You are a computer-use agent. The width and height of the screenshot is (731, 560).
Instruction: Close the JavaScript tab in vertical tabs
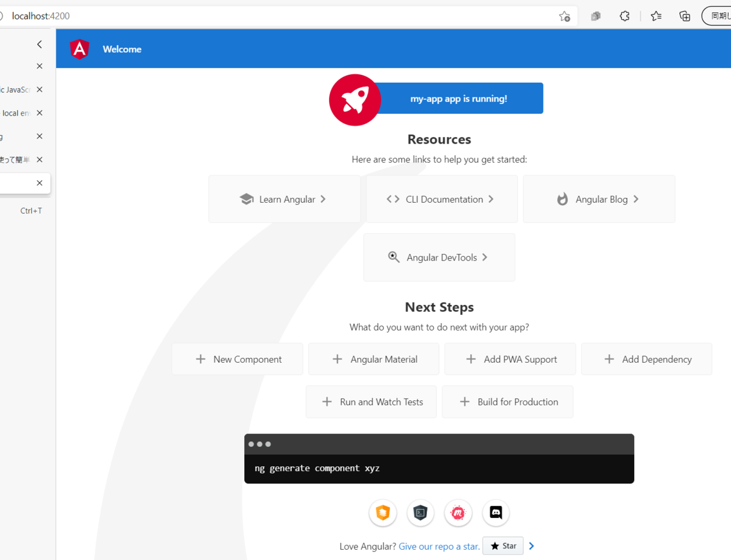point(40,89)
